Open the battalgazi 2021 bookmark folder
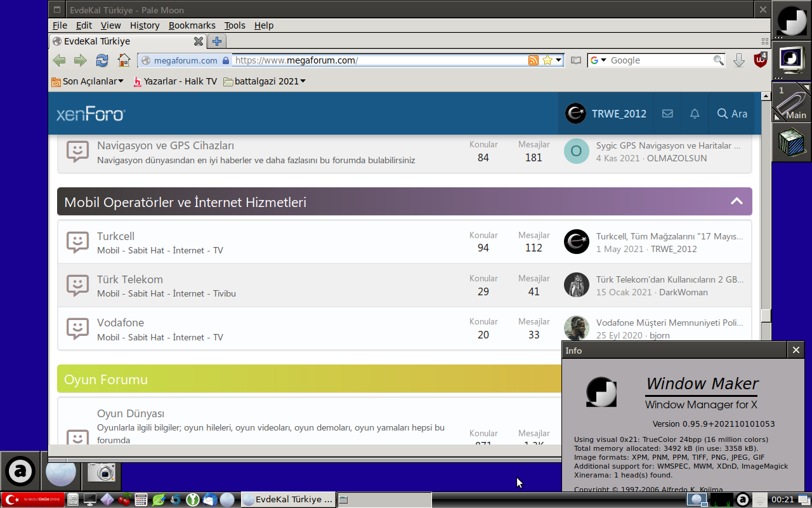The height and width of the screenshot is (508, 812). click(x=265, y=81)
